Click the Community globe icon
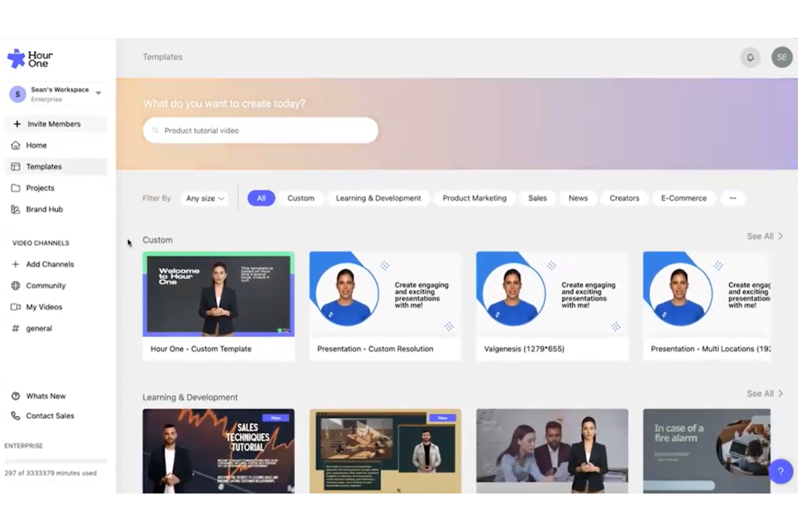This screenshot has width=798, height=532. click(x=16, y=286)
